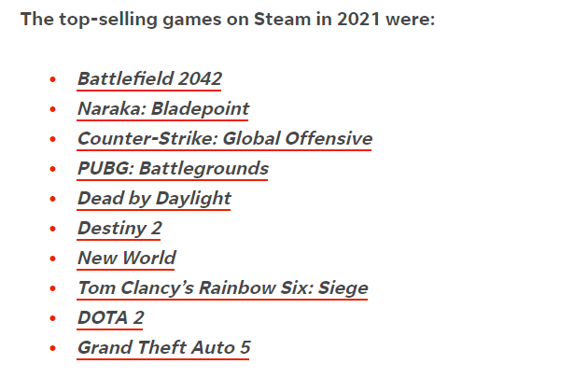Click the bullet next to New World
This screenshot has height=392, width=588.
click(x=53, y=259)
